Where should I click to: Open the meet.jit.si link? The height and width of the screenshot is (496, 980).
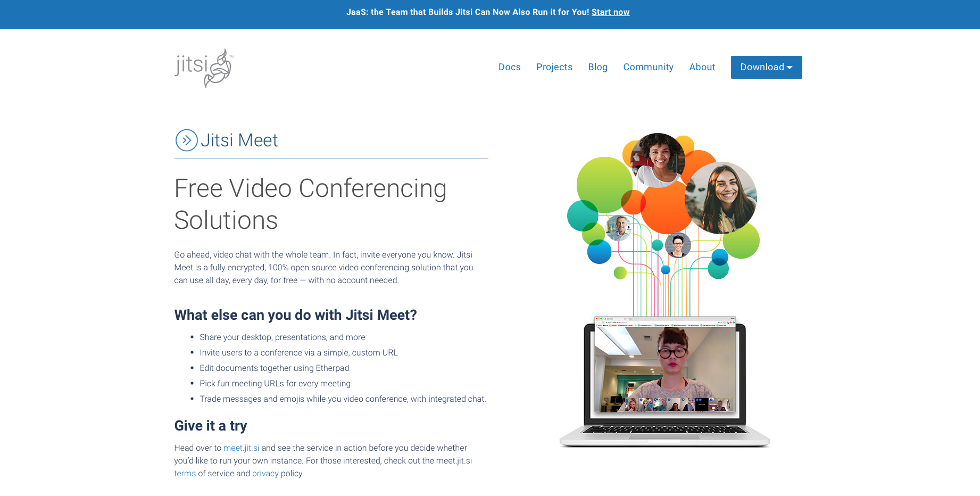(242, 448)
